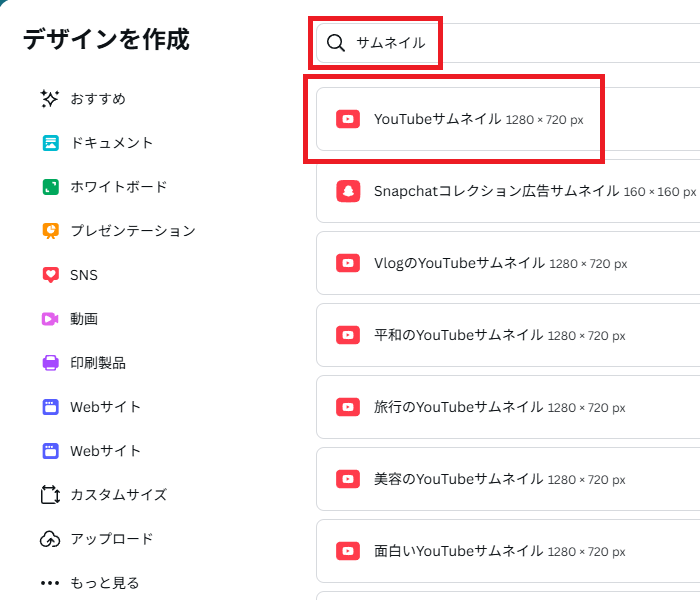Click the アップロード cloud icon
The width and height of the screenshot is (700, 600).
[50, 539]
